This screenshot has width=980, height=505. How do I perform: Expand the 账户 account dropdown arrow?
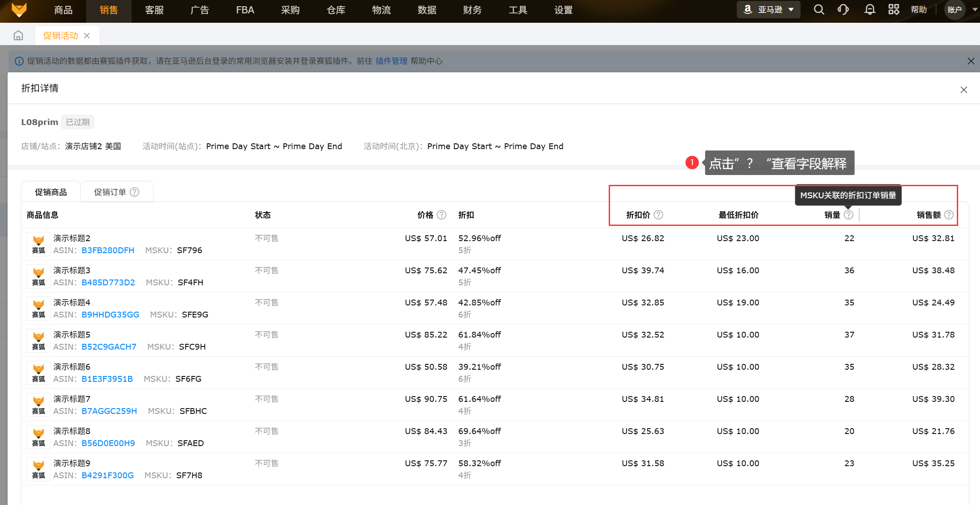975,10
